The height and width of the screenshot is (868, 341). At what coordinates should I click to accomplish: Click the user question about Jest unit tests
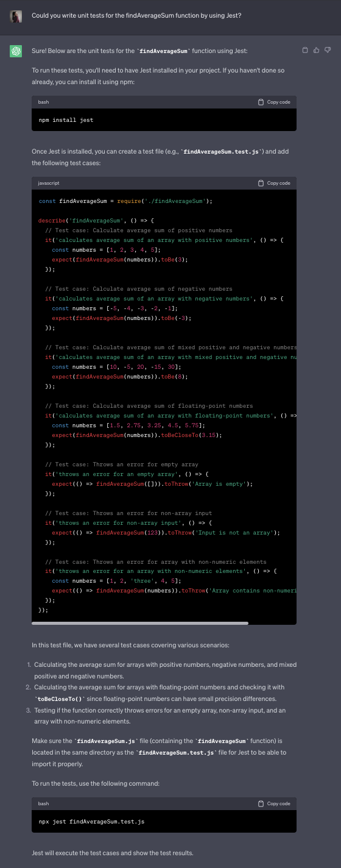[x=136, y=15]
